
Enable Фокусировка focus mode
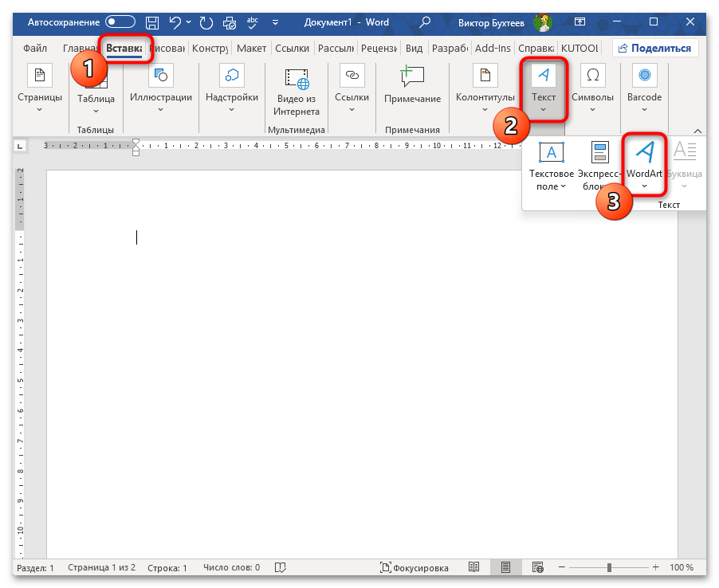(415, 568)
